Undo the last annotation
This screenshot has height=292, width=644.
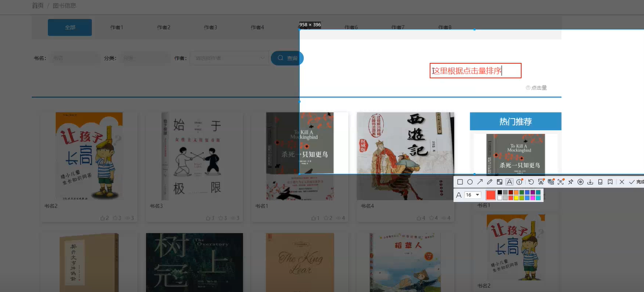tap(531, 182)
